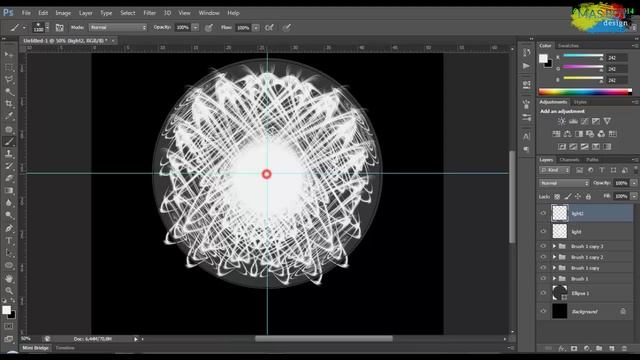Select the Horizontal Type tool

(x=9, y=241)
